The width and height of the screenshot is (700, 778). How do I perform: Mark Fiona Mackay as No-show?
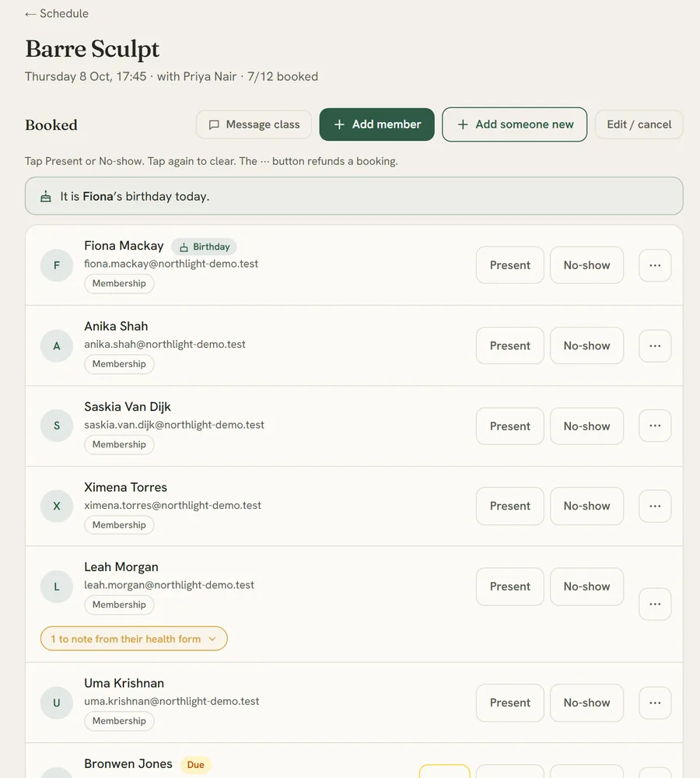pyautogui.click(x=587, y=265)
